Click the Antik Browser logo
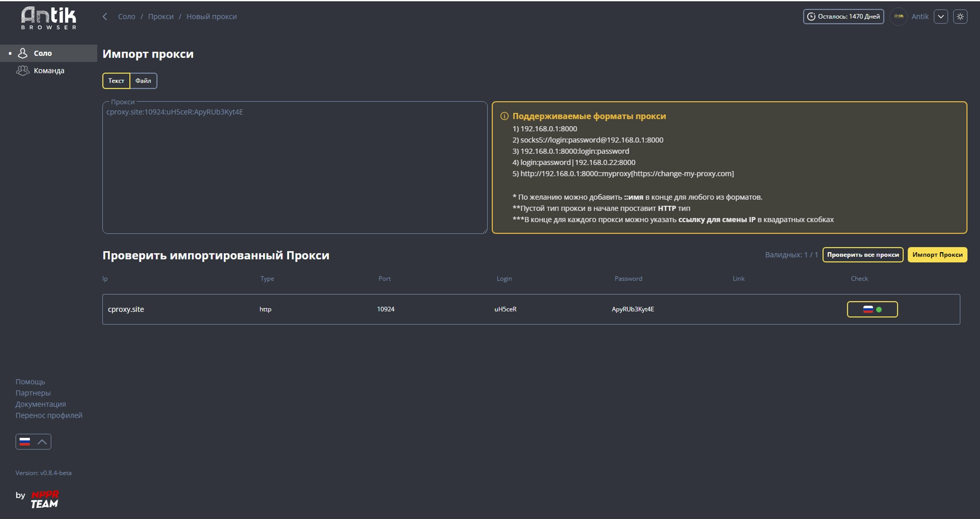Image resolution: width=980 pixels, height=519 pixels. pos(49,17)
